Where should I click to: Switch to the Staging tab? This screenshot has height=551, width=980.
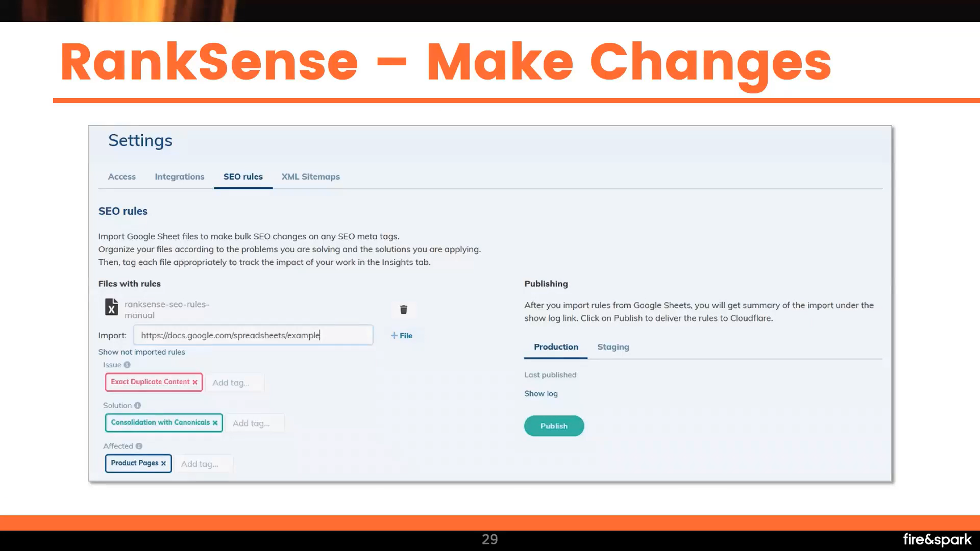coord(613,346)
